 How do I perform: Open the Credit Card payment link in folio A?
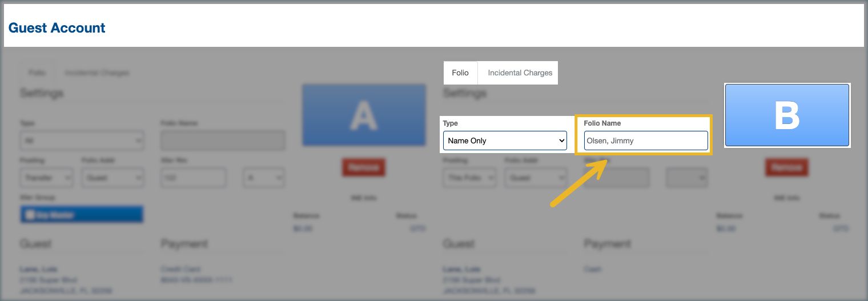(x=180, y=269)
